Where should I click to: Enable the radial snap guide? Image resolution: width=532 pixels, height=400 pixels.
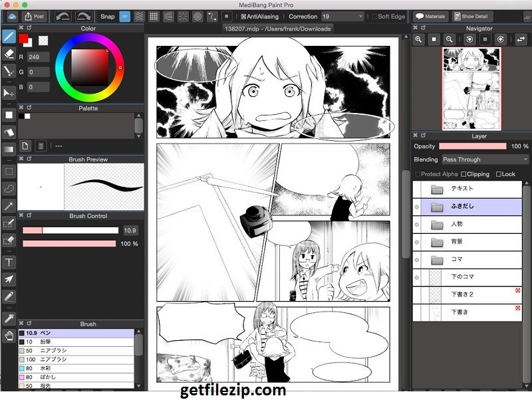coord(183,16)
